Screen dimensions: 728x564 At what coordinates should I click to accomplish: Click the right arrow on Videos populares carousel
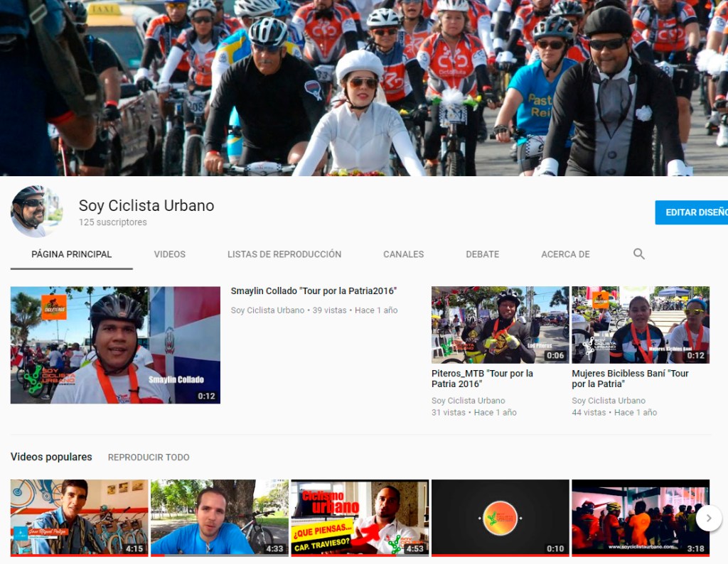pyautogui.click(x=709, y=518)
